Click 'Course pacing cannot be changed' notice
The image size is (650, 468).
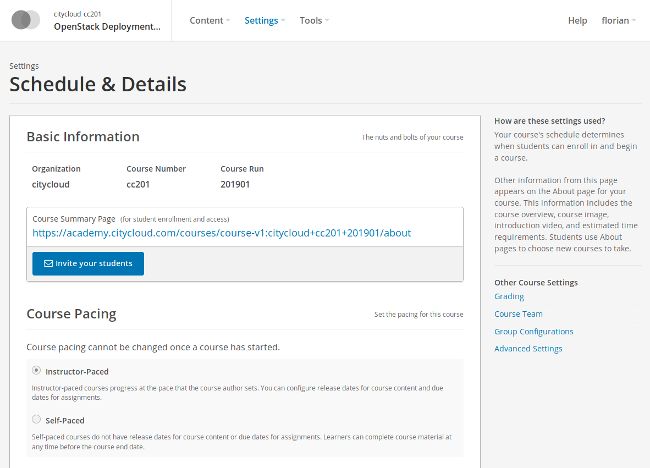point(153,347)
